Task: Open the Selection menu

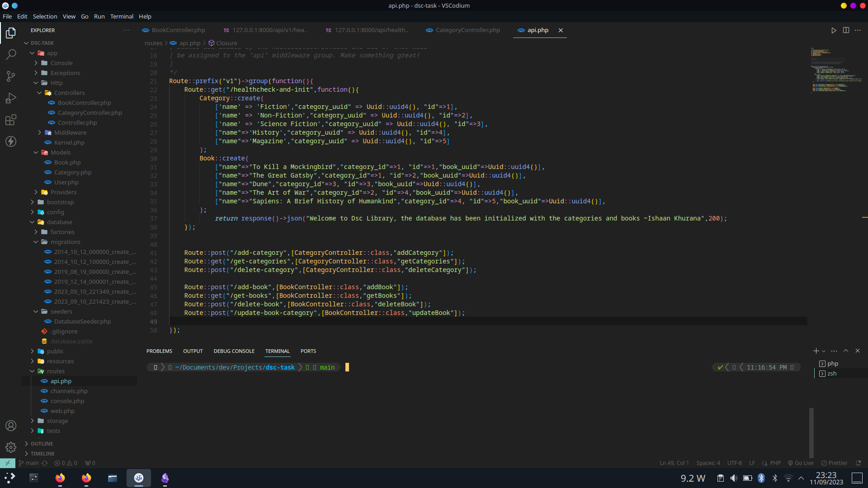Action: pos(45,16)
